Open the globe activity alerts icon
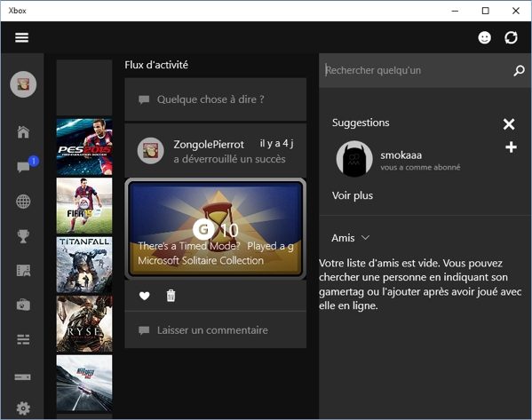Image resolution: width=532 pixels, height=420 pixels. (x=23, y=202)
